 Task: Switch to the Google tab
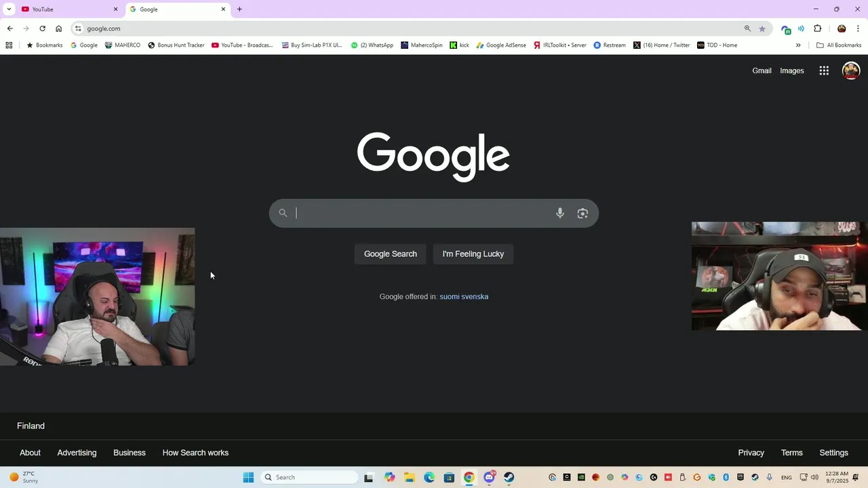point(178,9)
